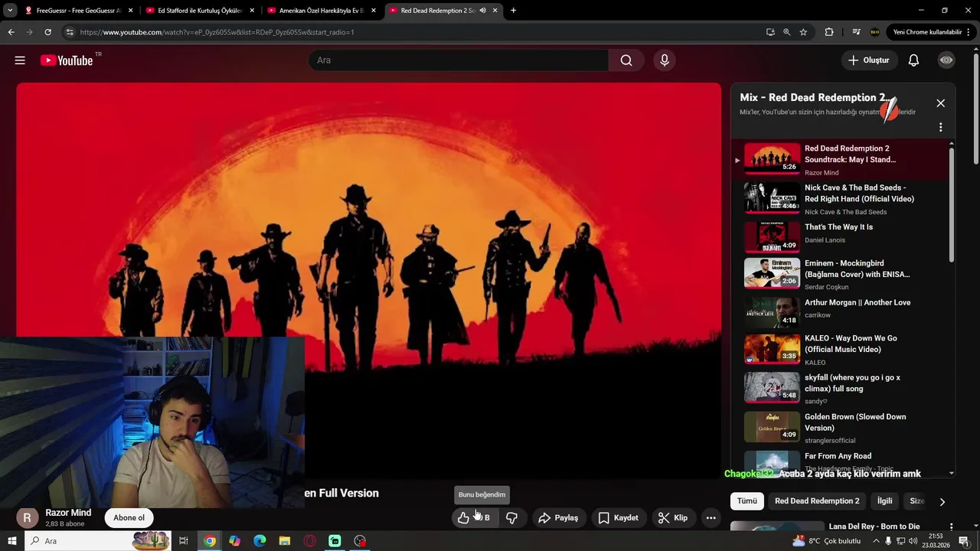
Task: Select the İlgili filter chip
Action: 885,501
